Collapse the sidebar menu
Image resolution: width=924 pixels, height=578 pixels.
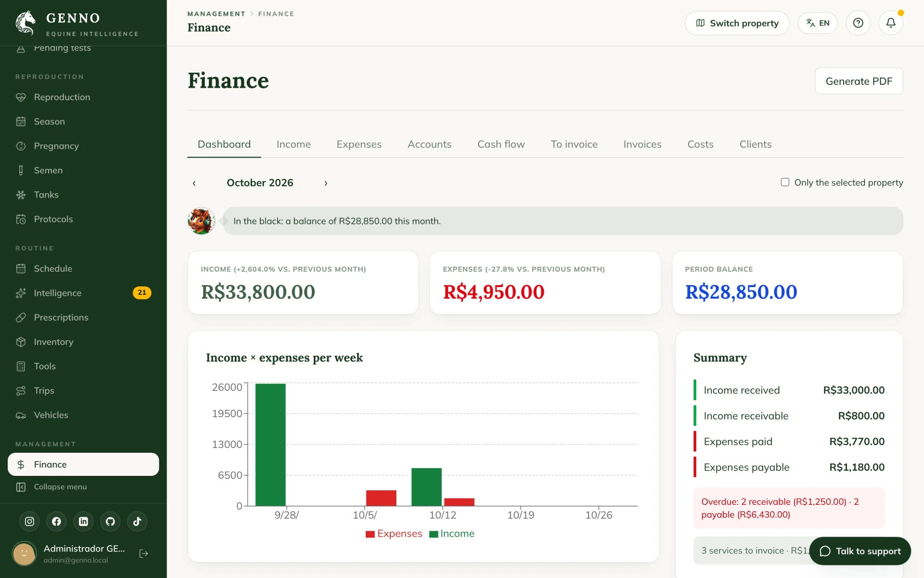coord(83,487)
